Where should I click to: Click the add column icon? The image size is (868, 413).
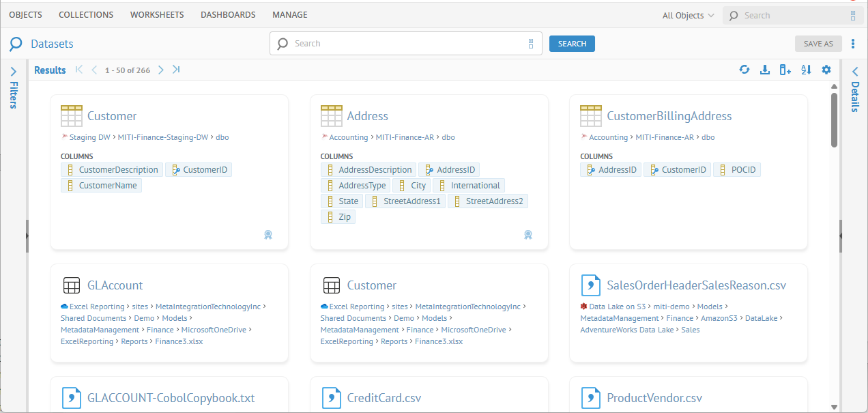(785, 70)
